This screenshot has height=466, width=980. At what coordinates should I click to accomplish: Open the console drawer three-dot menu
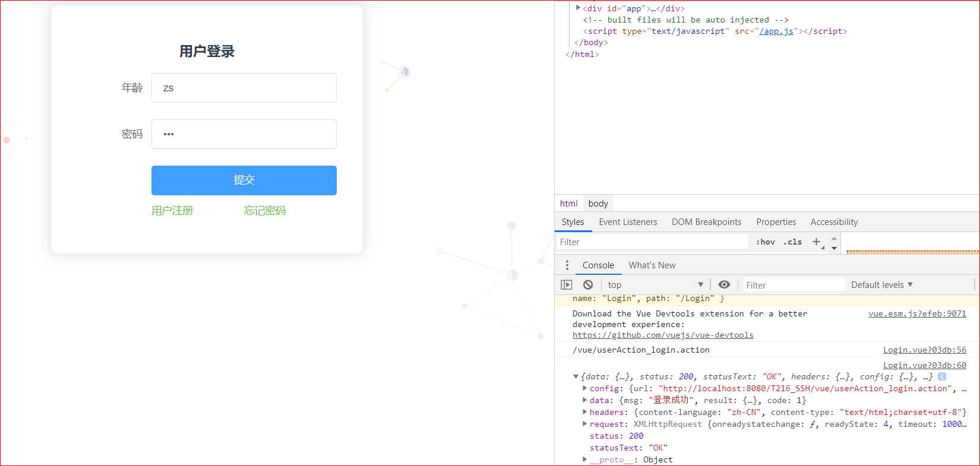coord(567,265)
